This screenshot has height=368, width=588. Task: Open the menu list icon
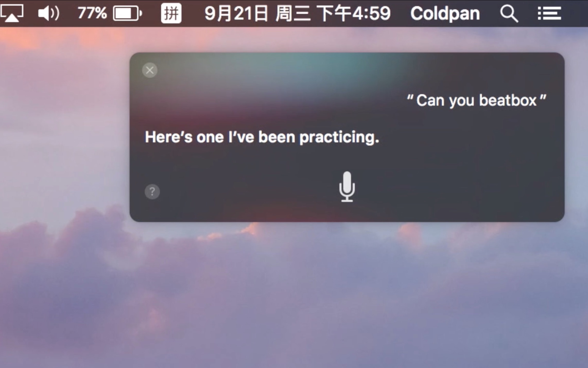point(549,13)
